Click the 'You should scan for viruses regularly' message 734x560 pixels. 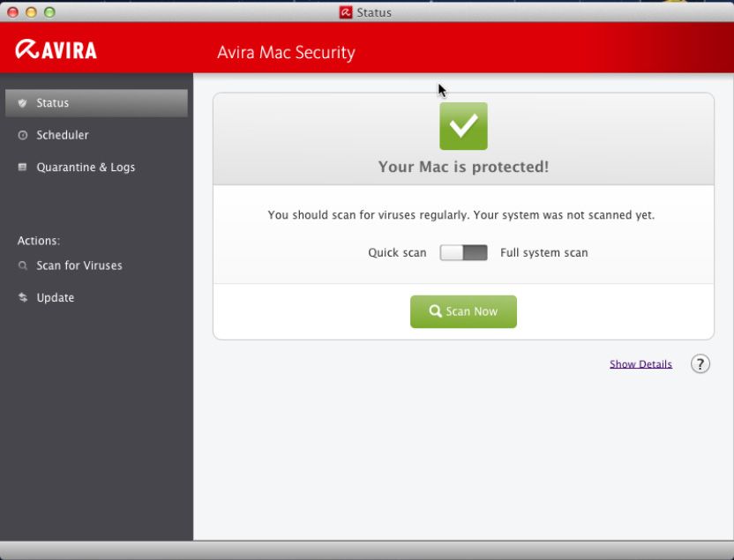[461, 214]
